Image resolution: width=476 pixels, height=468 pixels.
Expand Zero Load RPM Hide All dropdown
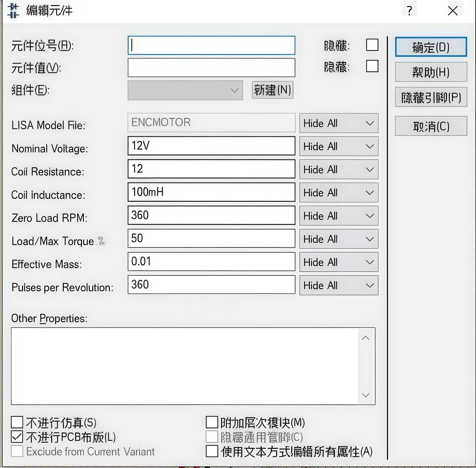339,216
